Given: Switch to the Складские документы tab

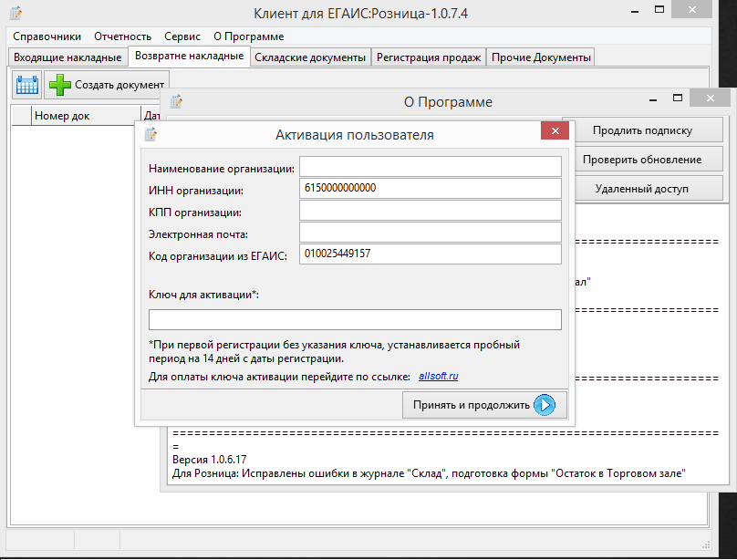Looking at the screenshot, I should coord(310,57).
